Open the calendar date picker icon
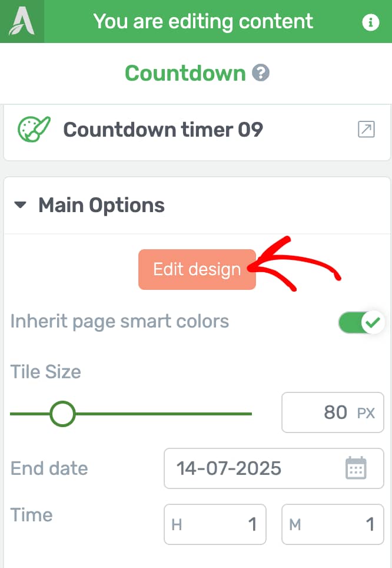 tap(356, 468)
